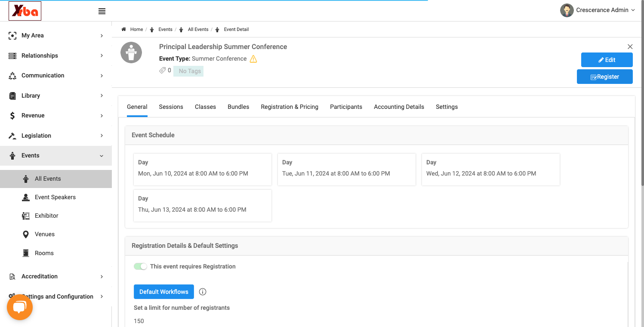
Task: Click the Legislation gavel icon
Action: (13, 136)
